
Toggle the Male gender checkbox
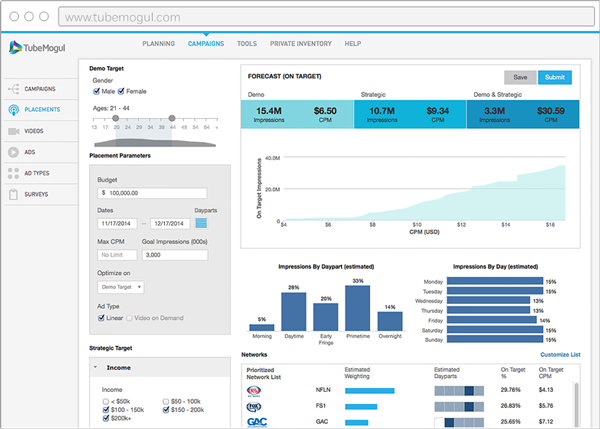tap(96, 91)
